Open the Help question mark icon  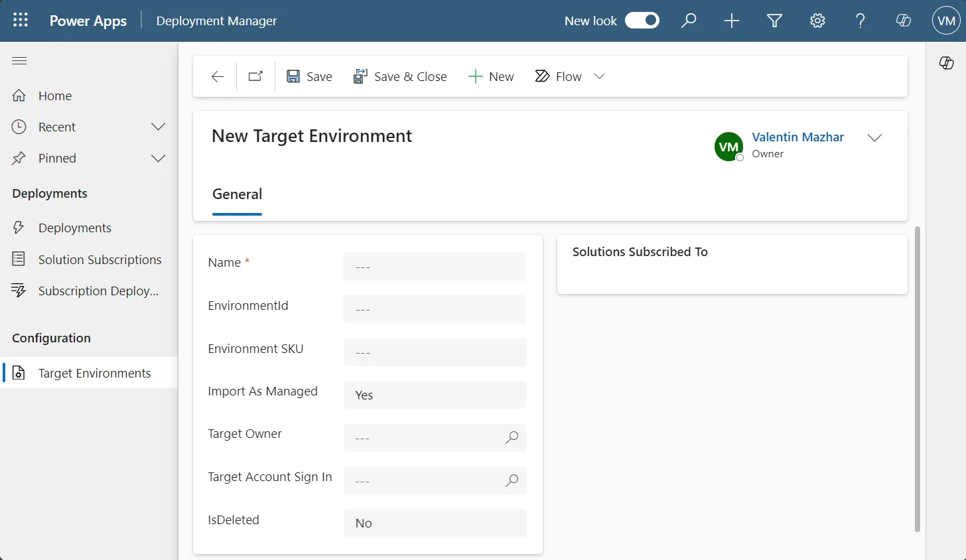click(x=861, y=21)
